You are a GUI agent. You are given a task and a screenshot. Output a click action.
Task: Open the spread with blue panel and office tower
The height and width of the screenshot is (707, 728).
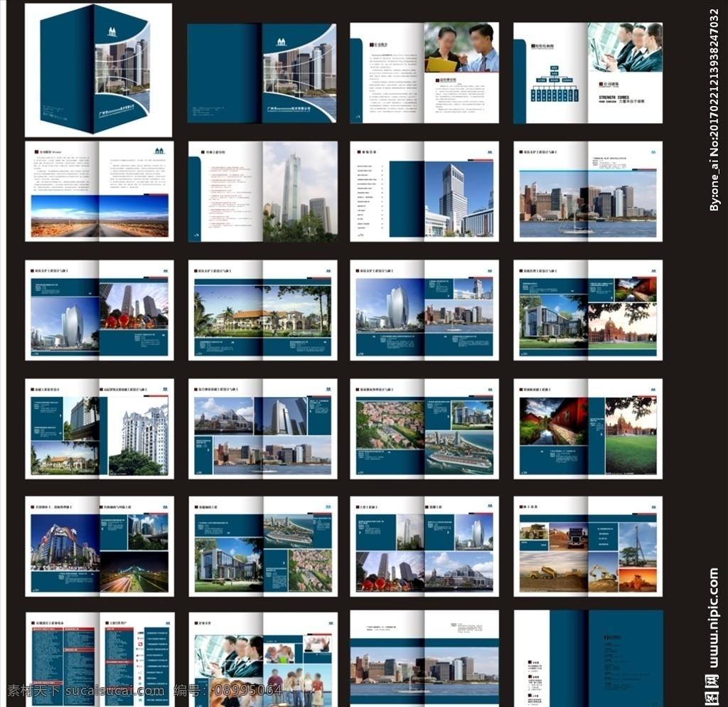click(424, 191)
